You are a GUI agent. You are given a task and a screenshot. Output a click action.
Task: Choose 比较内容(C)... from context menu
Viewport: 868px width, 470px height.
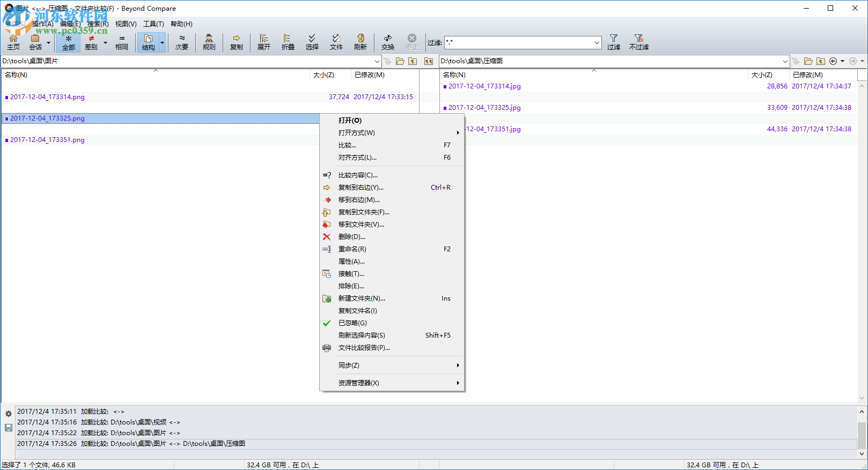(x=392, y=175)
